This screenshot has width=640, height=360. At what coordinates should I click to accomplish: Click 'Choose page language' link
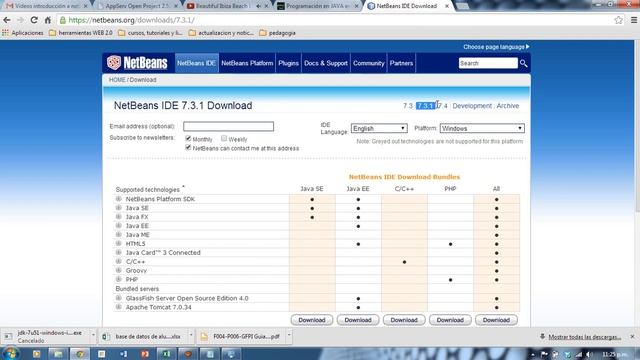point(496,47)
